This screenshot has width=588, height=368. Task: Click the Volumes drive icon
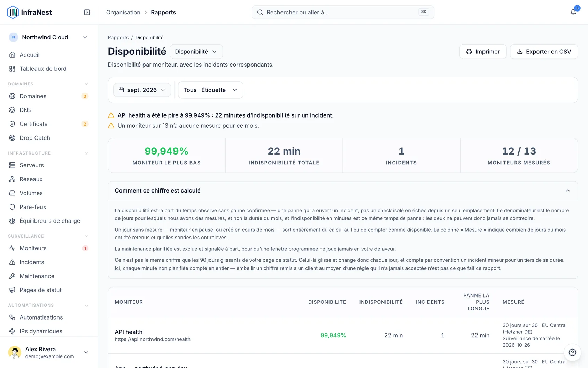(12, 193)
